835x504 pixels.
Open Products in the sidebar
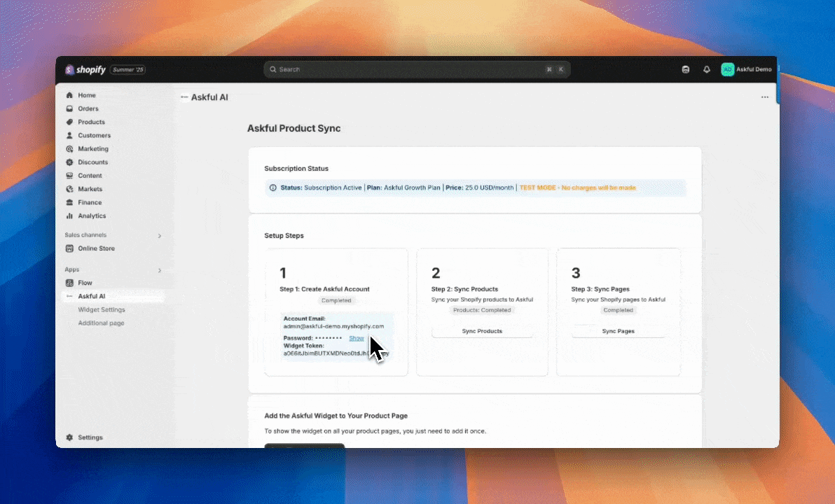[x=91, y=122]
